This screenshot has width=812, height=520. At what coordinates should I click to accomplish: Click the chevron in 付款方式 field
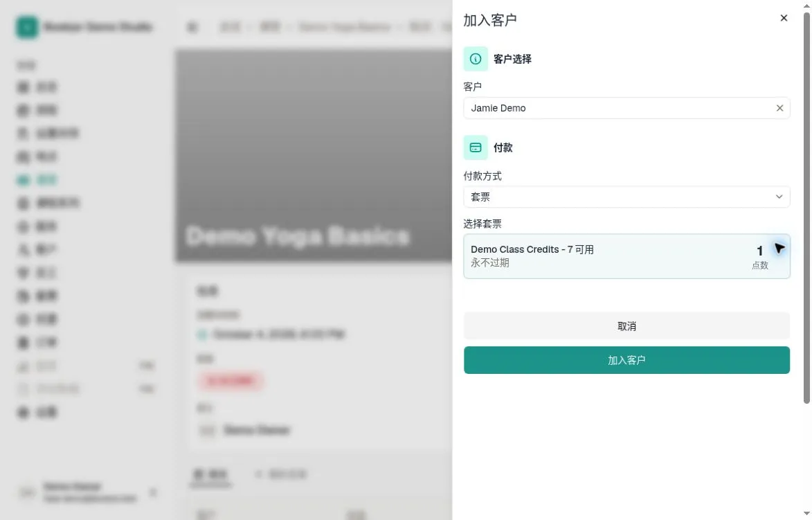(x=779, y=197)
